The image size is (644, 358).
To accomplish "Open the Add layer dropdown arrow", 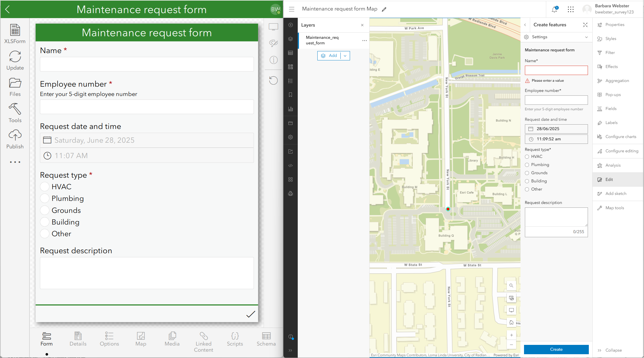I will tap(345, 55).
